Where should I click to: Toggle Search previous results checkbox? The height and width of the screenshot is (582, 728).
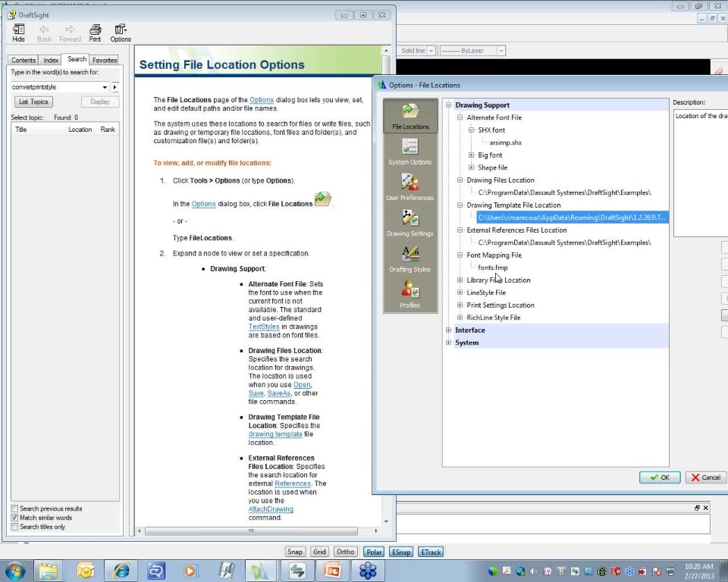(x=15, y=508)
